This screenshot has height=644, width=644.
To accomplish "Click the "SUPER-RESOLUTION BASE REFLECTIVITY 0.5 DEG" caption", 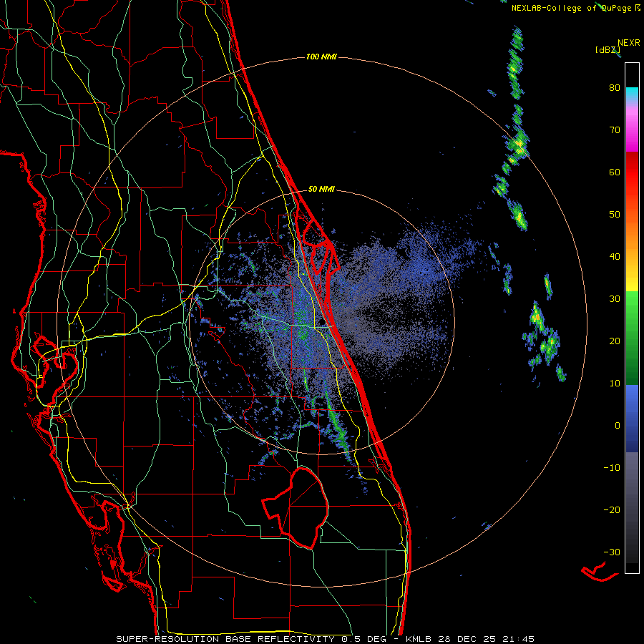I will pos(250,639).
